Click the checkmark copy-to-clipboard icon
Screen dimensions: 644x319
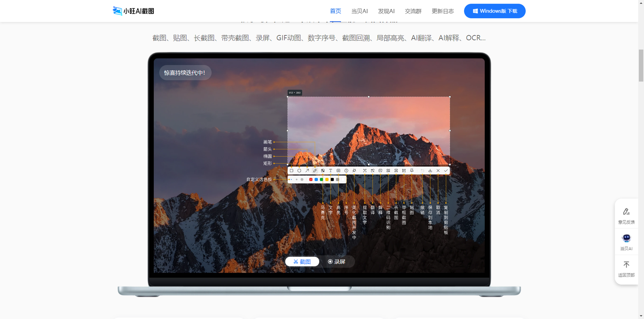pyautogui.click(x=446, y=170)
